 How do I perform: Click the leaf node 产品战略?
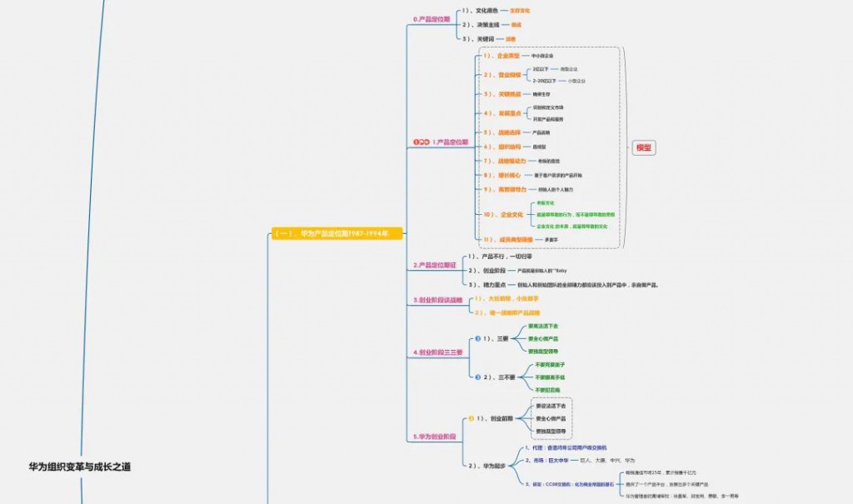click(541, 132)
